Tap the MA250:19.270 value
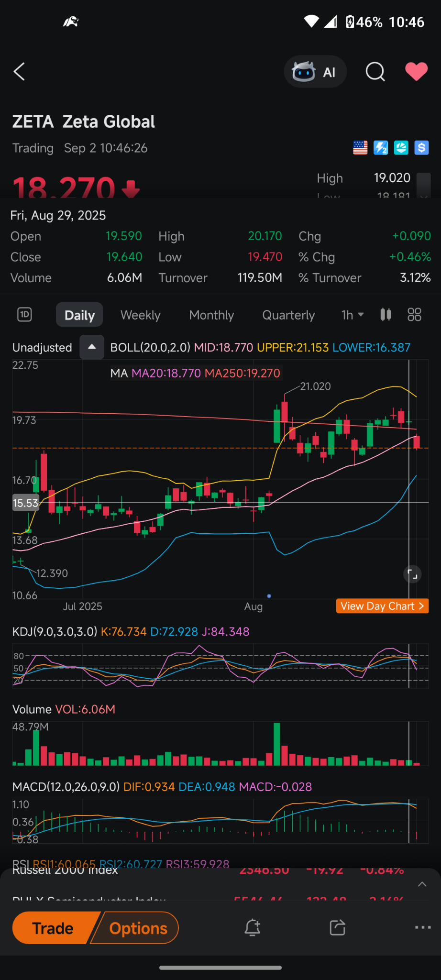 (x=243, y=373)
